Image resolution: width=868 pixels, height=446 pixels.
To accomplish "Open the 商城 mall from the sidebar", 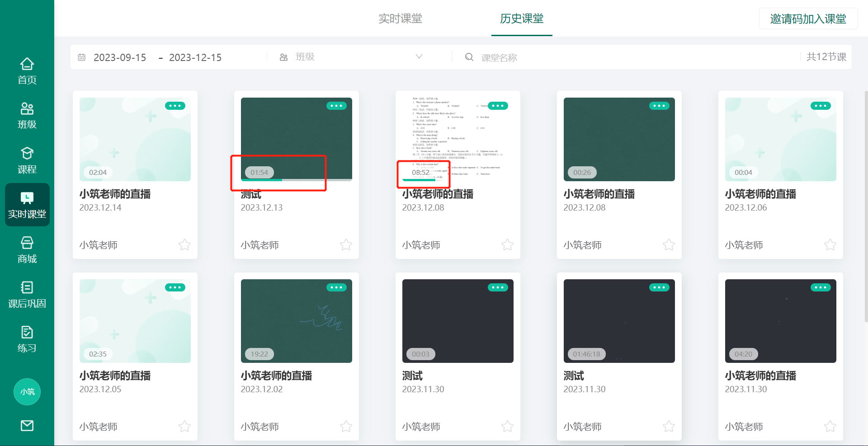I will [x=27, y=249].
